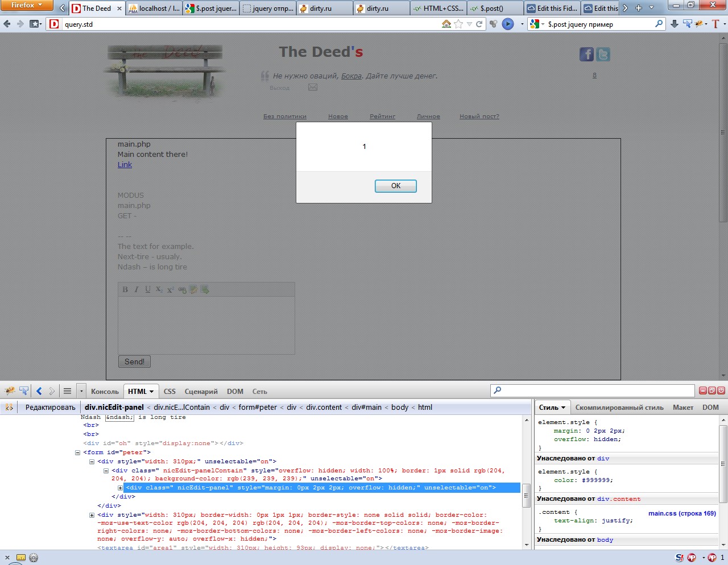
Task: Click the search magnifier in search bar
Action: (x=659, y=24)
